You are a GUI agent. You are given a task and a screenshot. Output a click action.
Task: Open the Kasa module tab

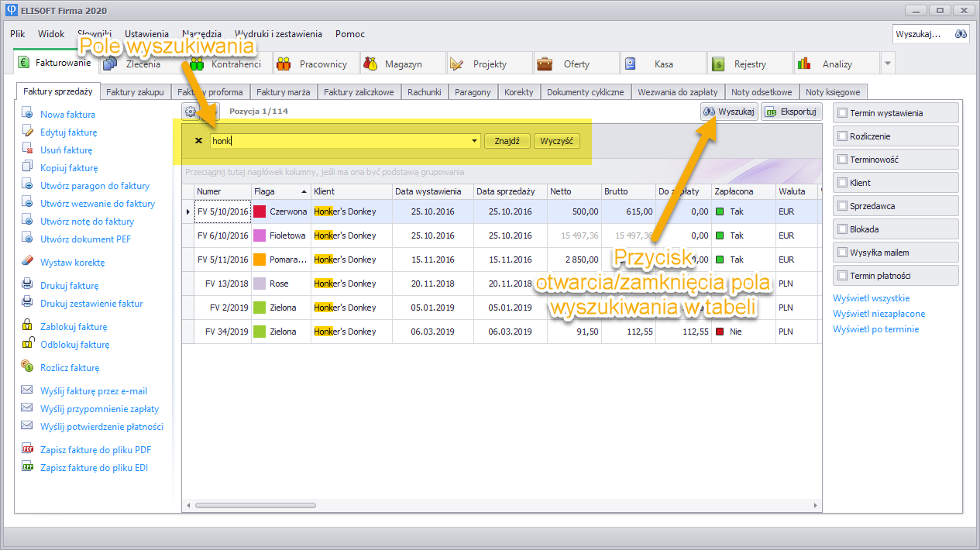pos(662,64)
